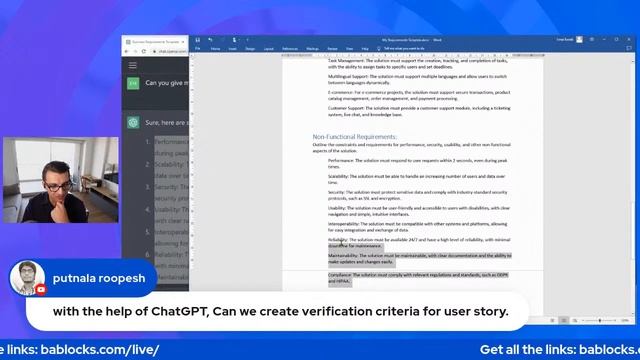The height and width of the screenshot is (360, 640).
Task: Click the Print Layout view icon in status bar
Action: pos(564,321)
